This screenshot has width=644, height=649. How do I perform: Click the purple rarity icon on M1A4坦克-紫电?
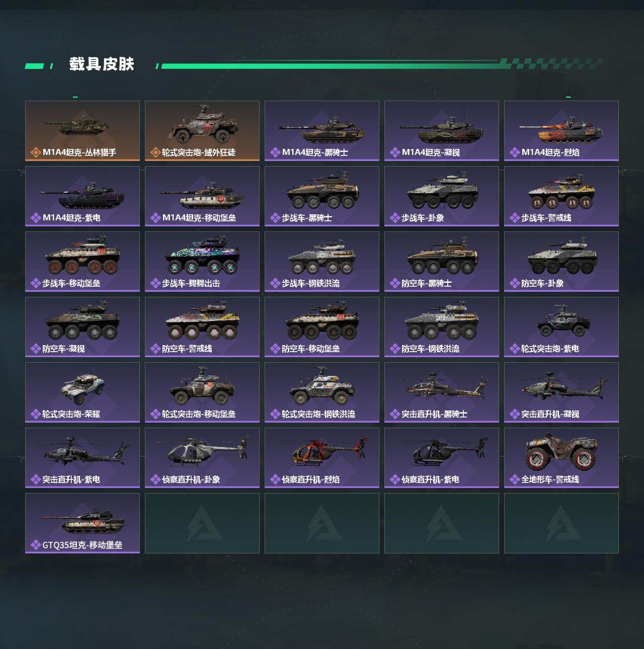[36, 218]
